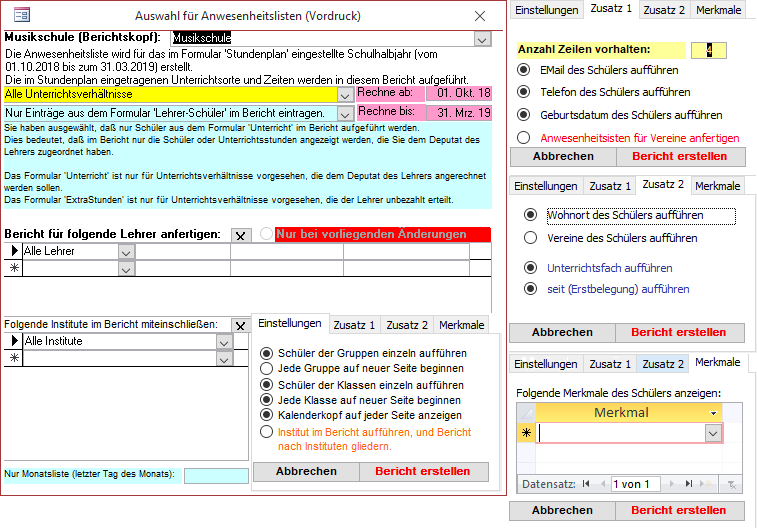This screenshot has height=528, width=757.
Task: Toggle 'Vereine des Schülers aufführen' radio button
Action: coord(531,238)
